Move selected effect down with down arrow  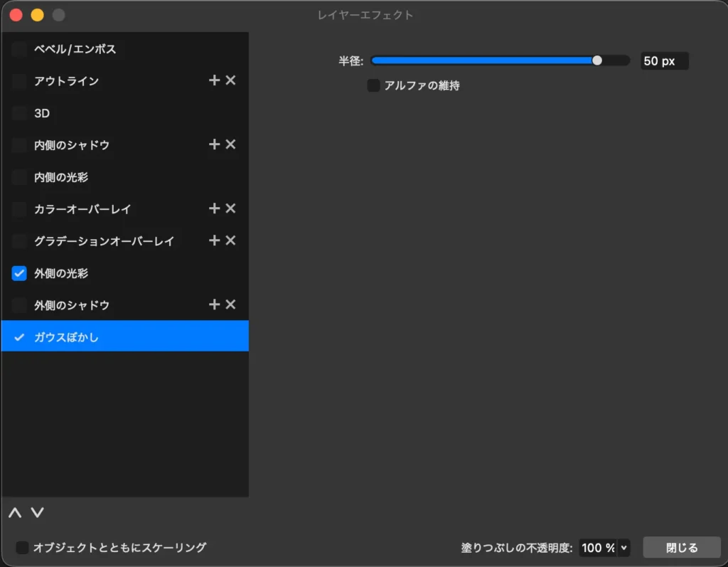click(36, 512)
